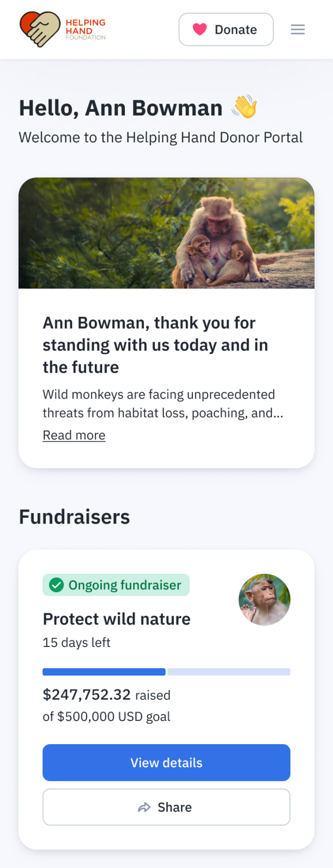
Task: Click the Helping Hand Foundation logo text
Action: pyautogui.click(x=85, y=30)
